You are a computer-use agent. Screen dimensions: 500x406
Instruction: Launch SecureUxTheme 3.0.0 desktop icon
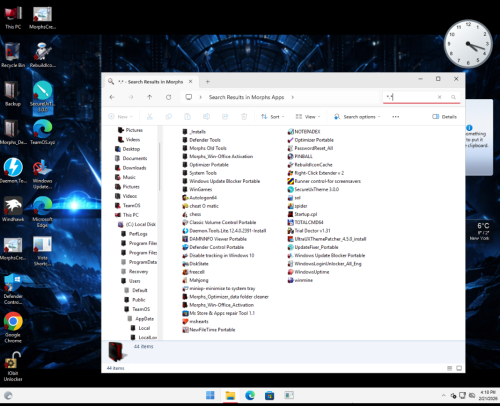(x=43, y=97)
